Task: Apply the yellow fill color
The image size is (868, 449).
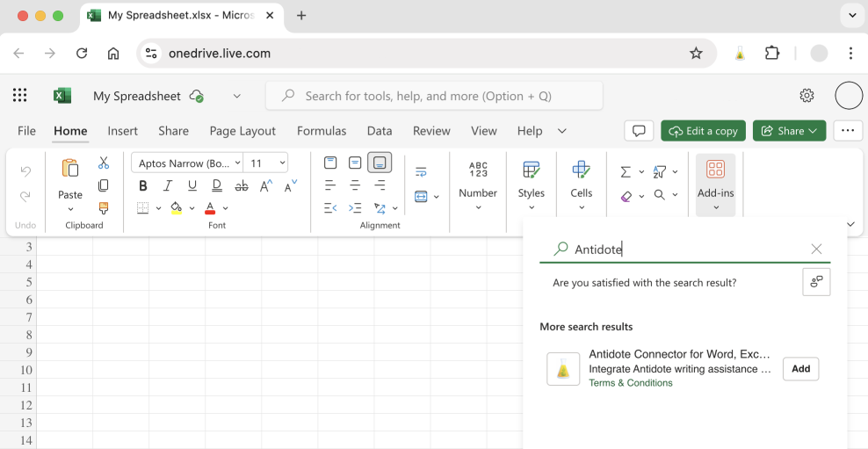Action: pyautogui.click(x=176, y=208)
